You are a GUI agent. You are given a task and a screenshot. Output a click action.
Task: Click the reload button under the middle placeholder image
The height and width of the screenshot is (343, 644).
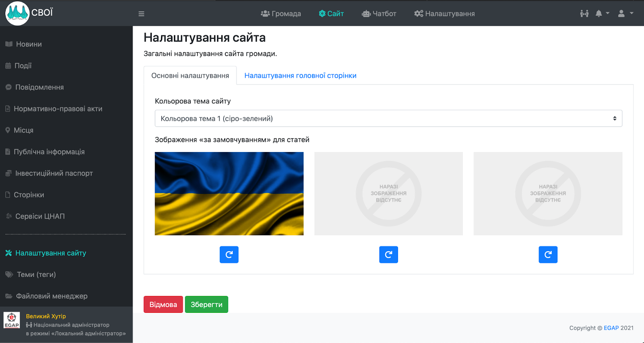(x=388, y=255)
